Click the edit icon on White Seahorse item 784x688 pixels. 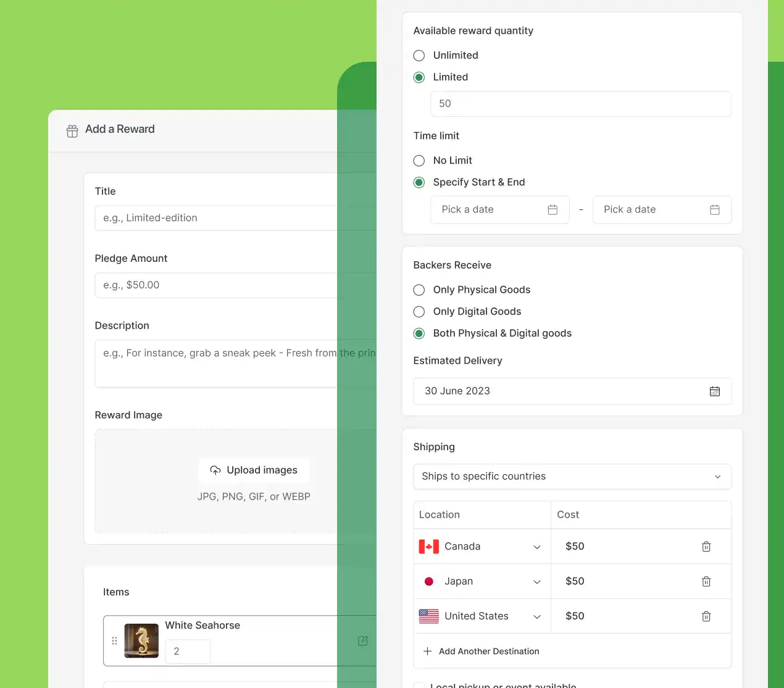[x=363, y=641]
